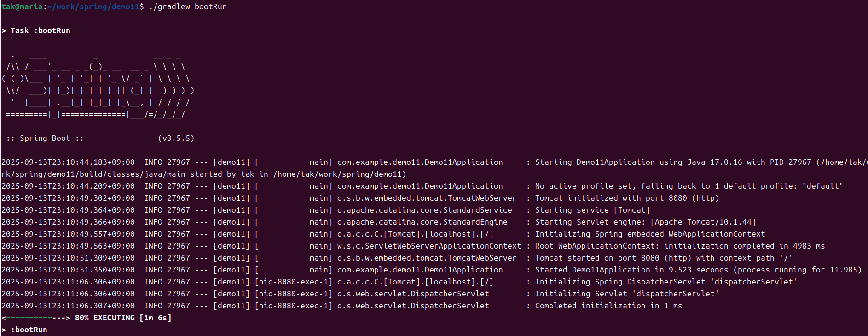868x336 pixels.
Task: Click the Apache Tomcat/10.1.44 engine text
Action: click(x=703, y=222)
